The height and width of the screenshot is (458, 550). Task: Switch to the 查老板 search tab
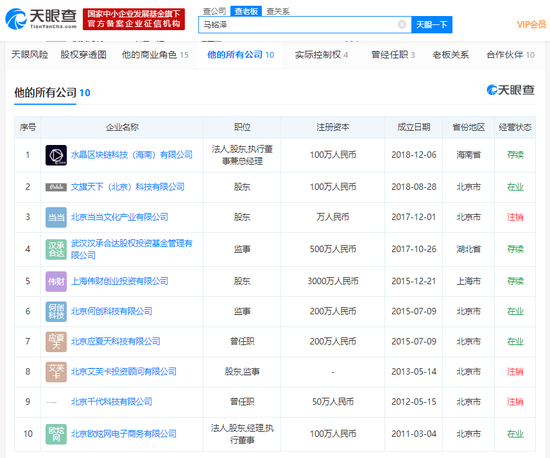(246, 11)
